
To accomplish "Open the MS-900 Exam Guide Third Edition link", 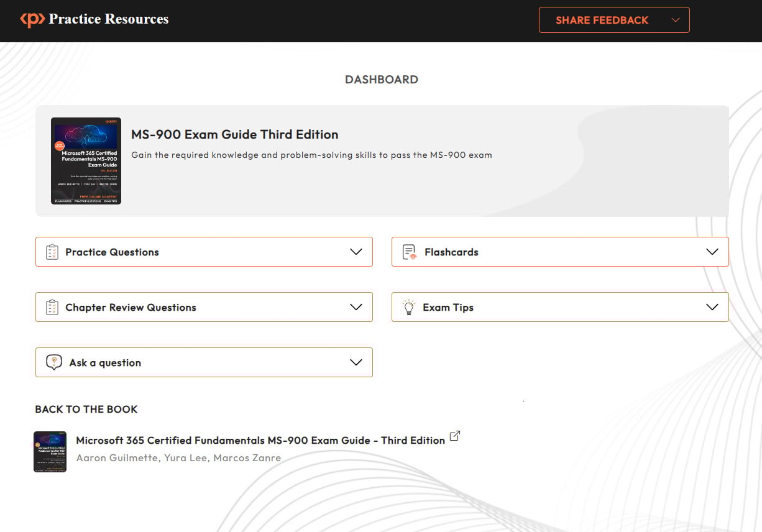I will coord(234,134).
